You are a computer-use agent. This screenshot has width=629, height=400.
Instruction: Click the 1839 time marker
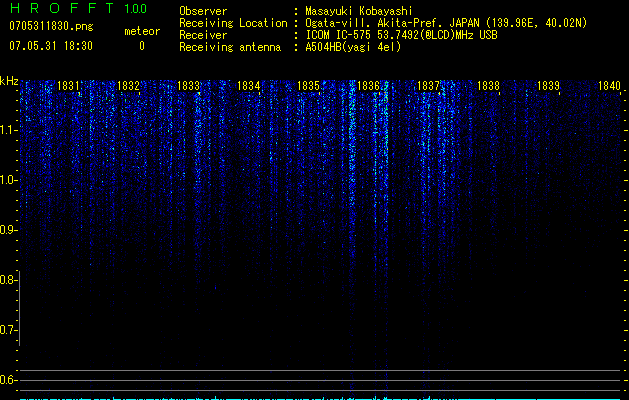tap(548, 86)
